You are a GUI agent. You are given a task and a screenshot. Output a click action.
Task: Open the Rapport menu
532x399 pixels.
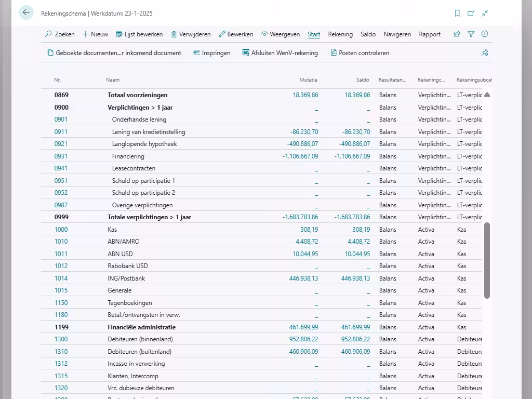(430, 34)
